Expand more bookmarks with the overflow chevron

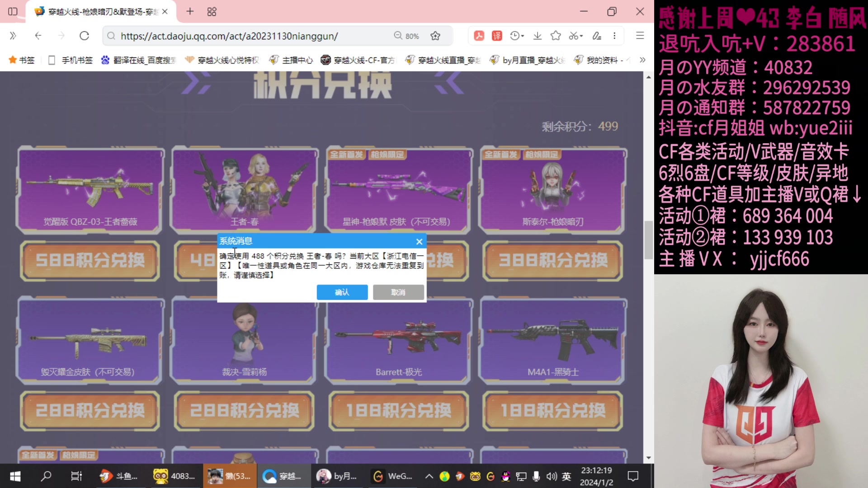[x=642, y=60]
